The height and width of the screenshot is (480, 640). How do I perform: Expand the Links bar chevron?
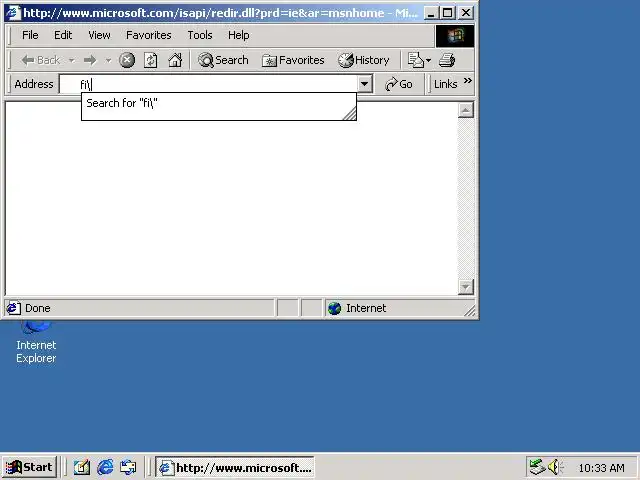tap(468, 80)
